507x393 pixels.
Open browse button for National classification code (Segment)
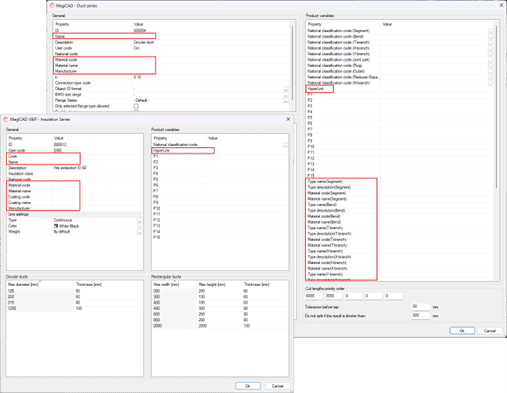coord(490,31)
